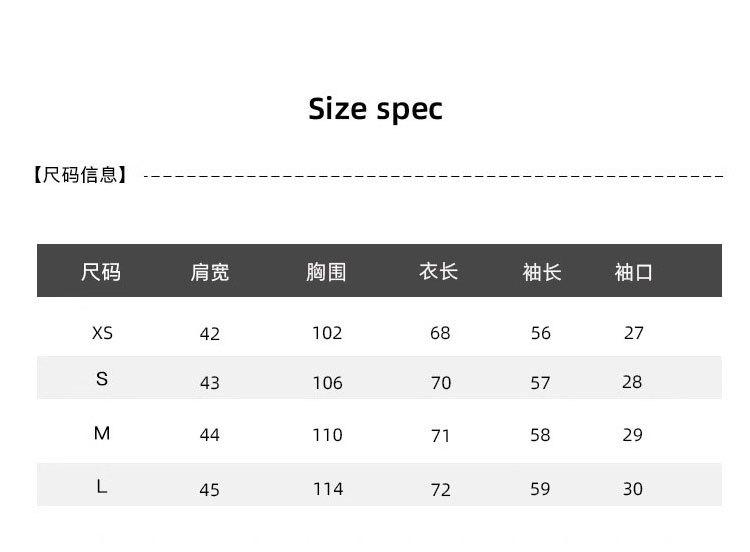Select the S size row label
The width and height of the screenshot is (750, 552).
click(102, 379)
